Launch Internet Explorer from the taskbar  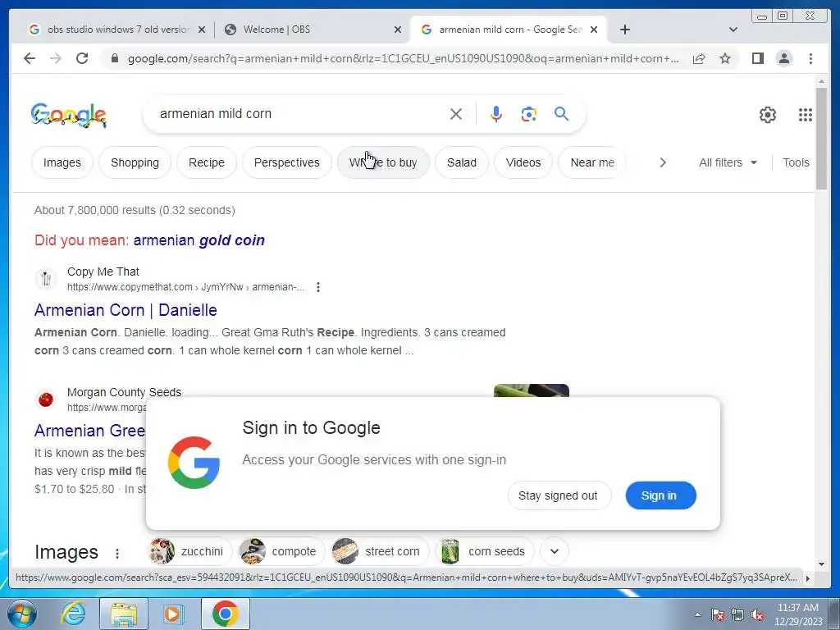tap(73, 614)
